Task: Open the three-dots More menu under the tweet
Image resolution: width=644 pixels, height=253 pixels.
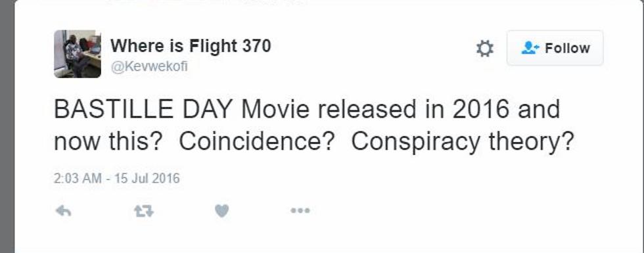Action: coord(300,211)
